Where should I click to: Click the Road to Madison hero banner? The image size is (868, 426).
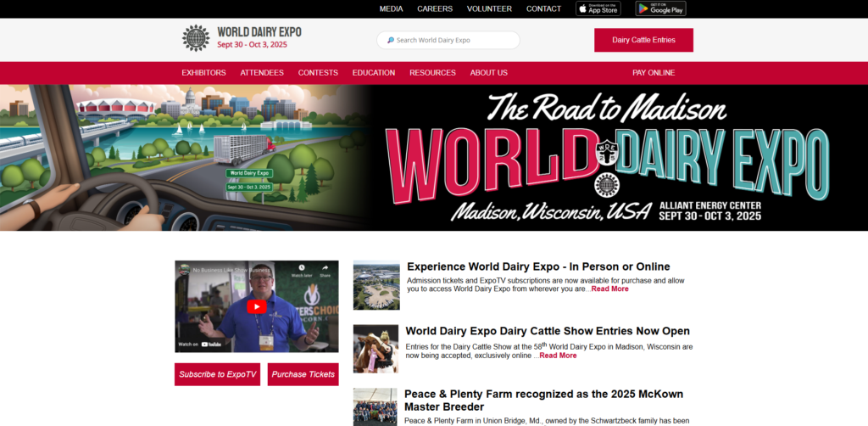click(434, 157)
